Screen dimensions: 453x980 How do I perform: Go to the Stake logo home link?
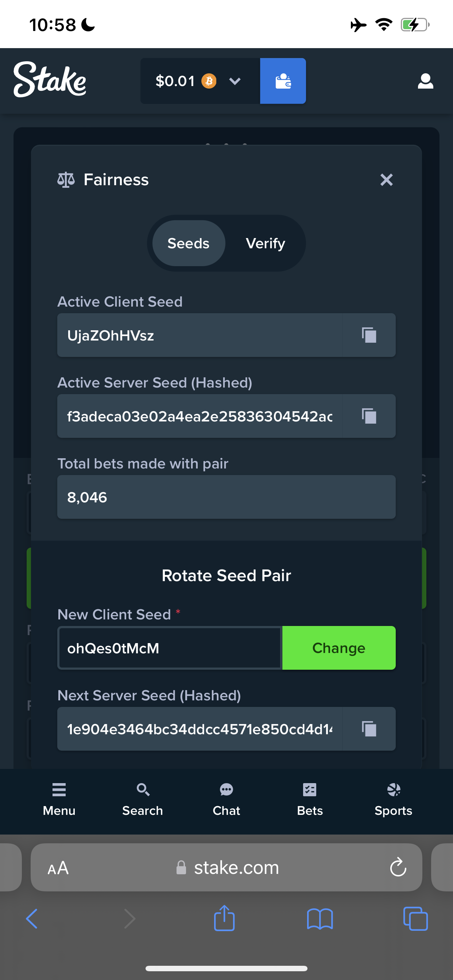pos(50,79)
